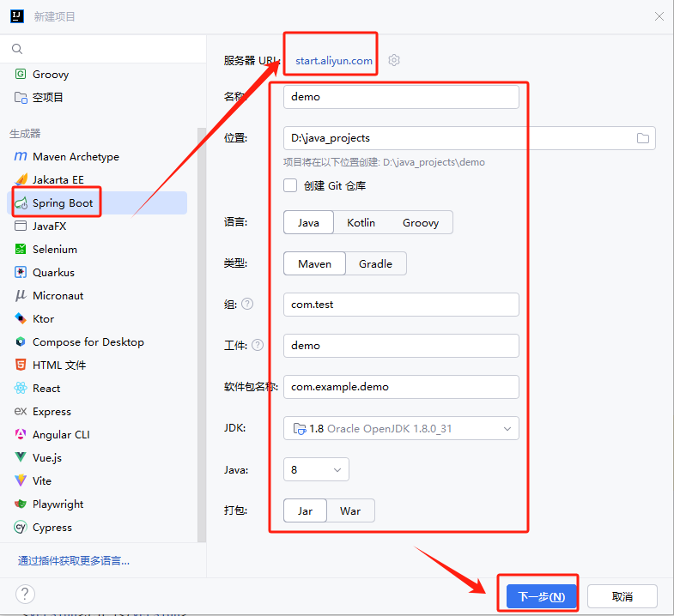Click the Maven Archetype generator icon
The height and width of the screenshot is (616, 674).
[21, 156]
